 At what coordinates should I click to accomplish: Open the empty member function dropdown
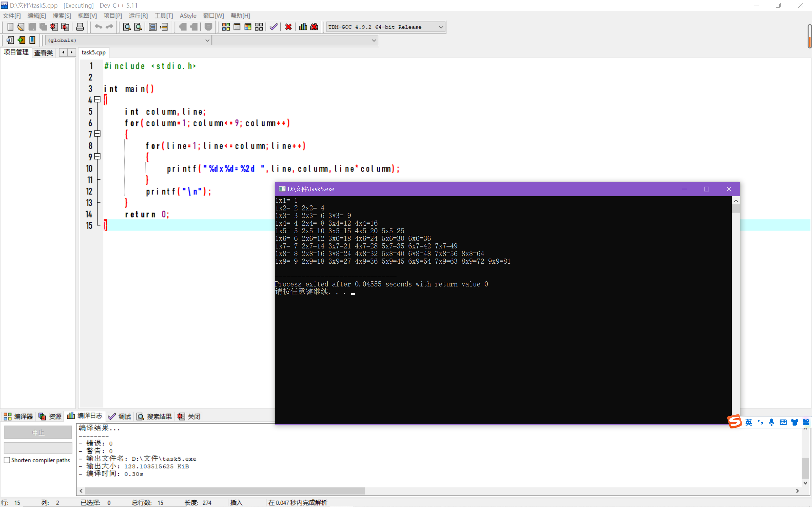(x=374, y=40)
